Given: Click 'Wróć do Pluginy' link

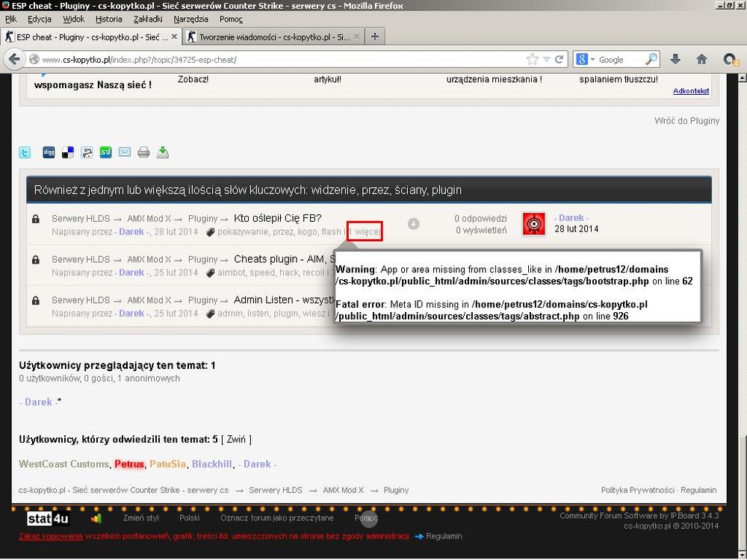Looking at the screenshot, I should click(x=686, y=120).
